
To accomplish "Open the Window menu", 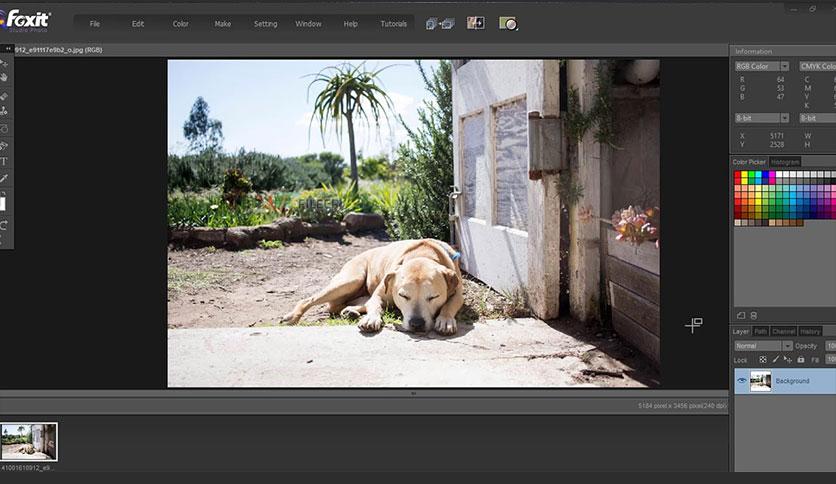I will (308, 24).
